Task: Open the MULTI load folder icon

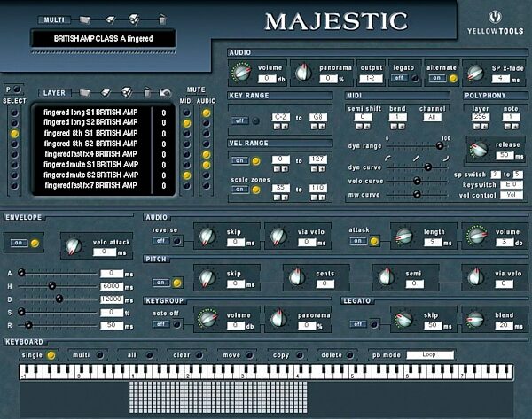Action: point(85,20)
